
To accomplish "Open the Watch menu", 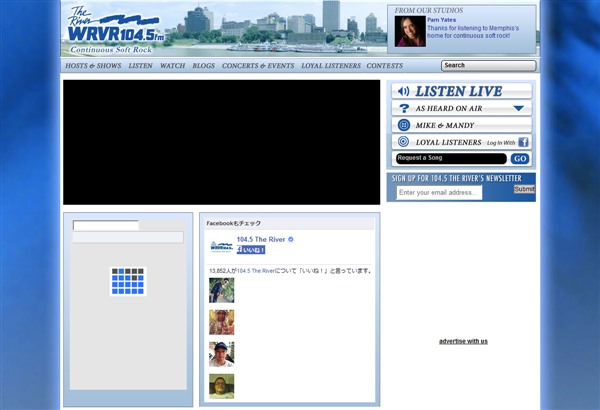I will 172,65.
